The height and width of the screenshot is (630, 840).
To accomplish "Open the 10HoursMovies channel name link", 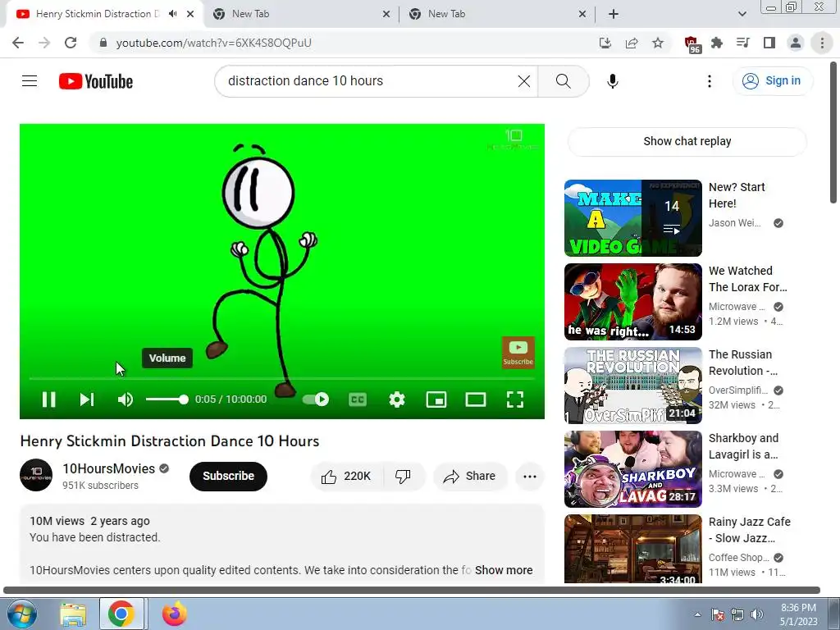I will click(109, 468).
